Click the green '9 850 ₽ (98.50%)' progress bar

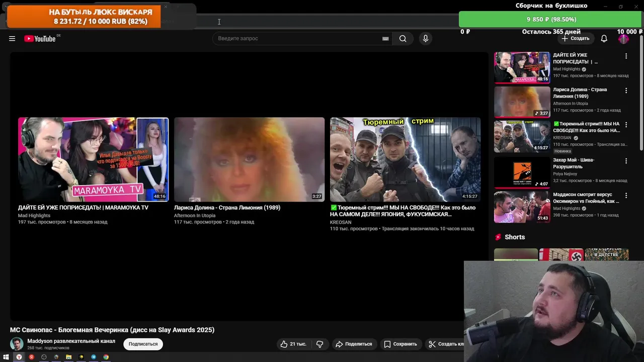[551, 19]
